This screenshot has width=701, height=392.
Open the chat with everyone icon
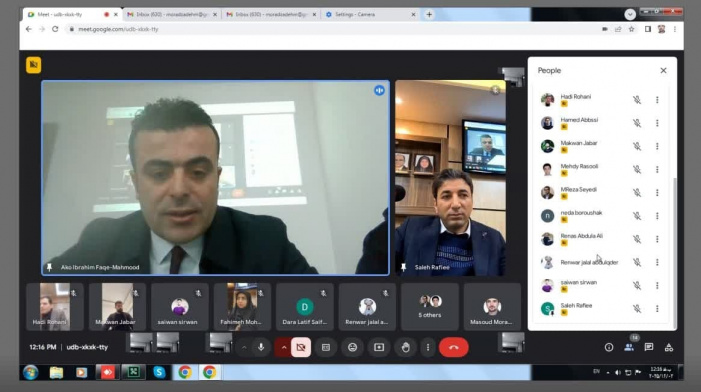click(x=649, y=347)
